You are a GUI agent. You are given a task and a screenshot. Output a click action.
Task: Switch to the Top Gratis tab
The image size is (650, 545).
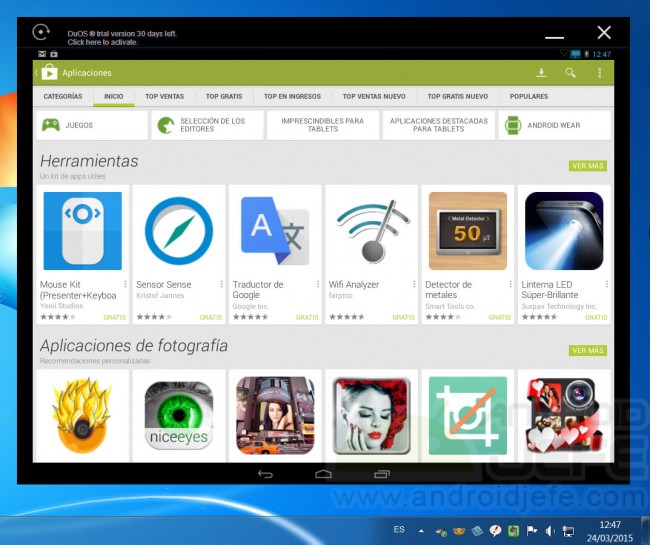tap(224, 96)
